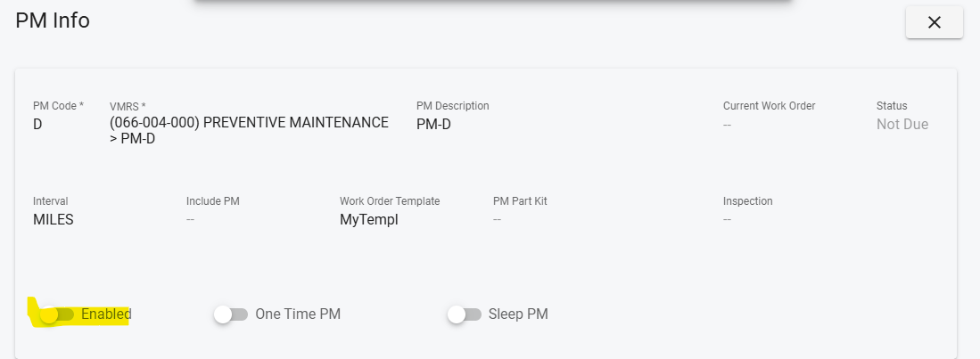The height and width of the screenshot is (359, 980).
Task: Select the Work Order Template MyTempl value
Action: coord(368,219)
